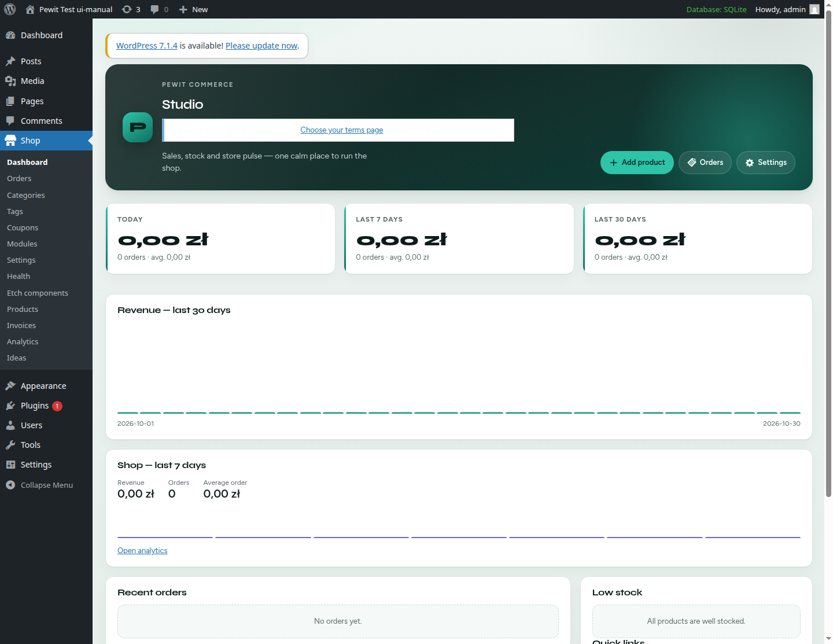Screen dimensions: 833x644
Task: Select Invoices in the Shop submenu
Action: point(21,326)
